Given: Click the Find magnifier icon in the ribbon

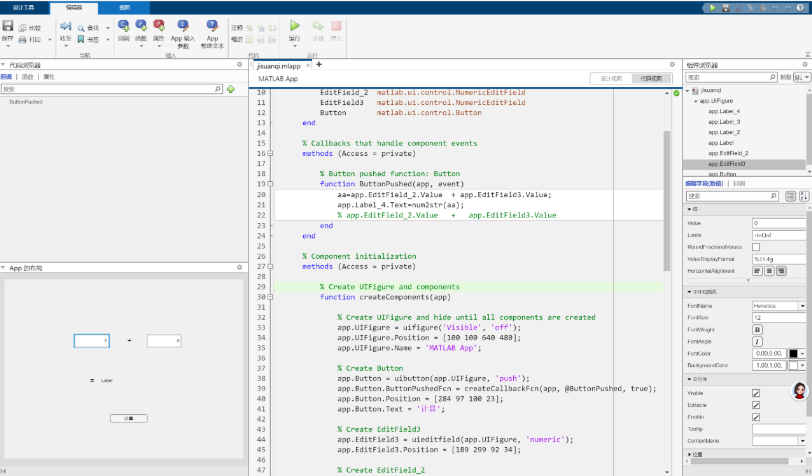Looking at the screenshot, I should [x=81, y=28].
